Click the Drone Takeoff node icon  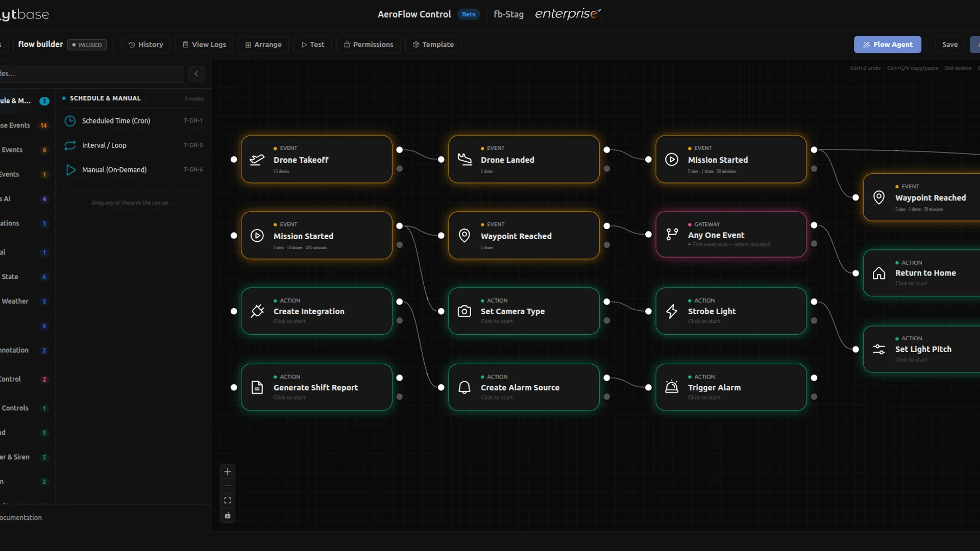click(x=257, y=160)
